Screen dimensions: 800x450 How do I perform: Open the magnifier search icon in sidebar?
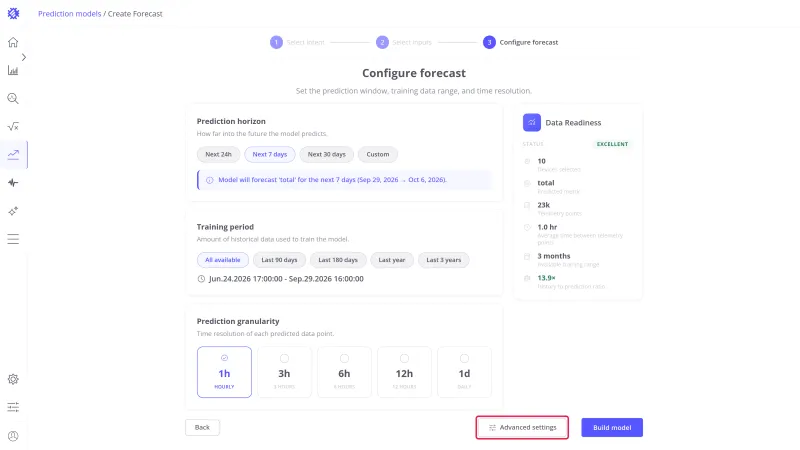[x=13, y=98]
